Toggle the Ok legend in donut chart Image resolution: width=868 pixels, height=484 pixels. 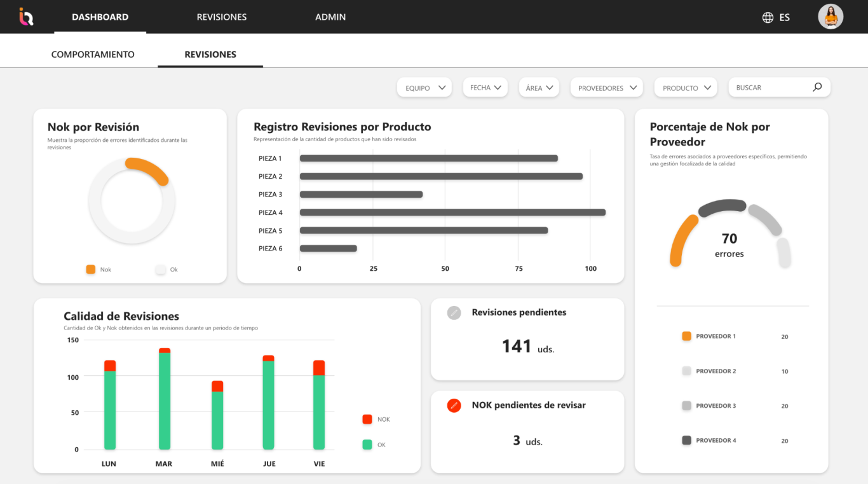(x=161, y=269)
